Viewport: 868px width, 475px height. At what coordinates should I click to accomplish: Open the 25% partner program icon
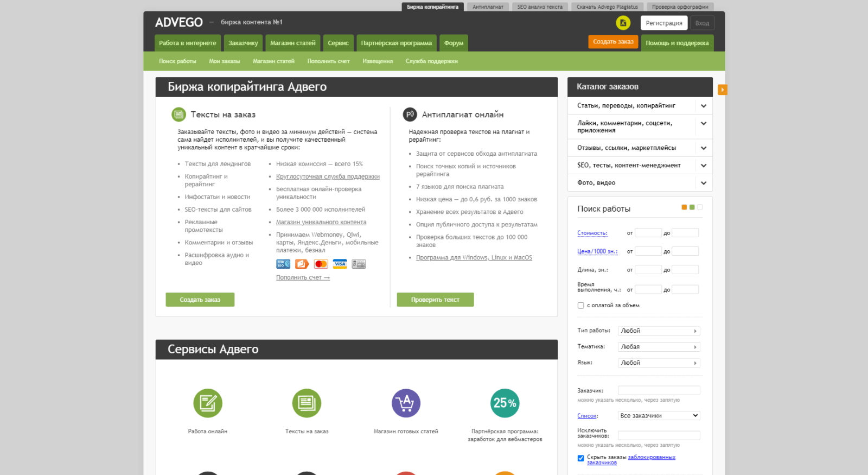(505, 403)
